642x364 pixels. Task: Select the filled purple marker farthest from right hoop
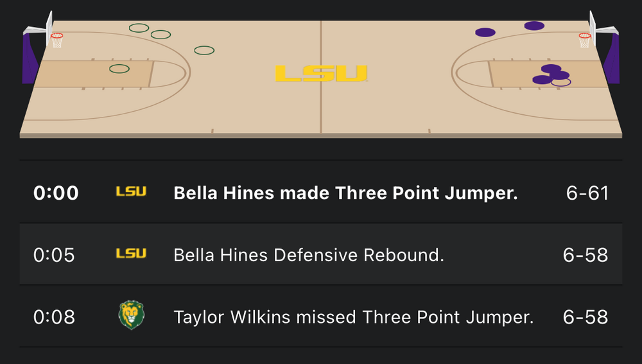[x=485, y=32]
